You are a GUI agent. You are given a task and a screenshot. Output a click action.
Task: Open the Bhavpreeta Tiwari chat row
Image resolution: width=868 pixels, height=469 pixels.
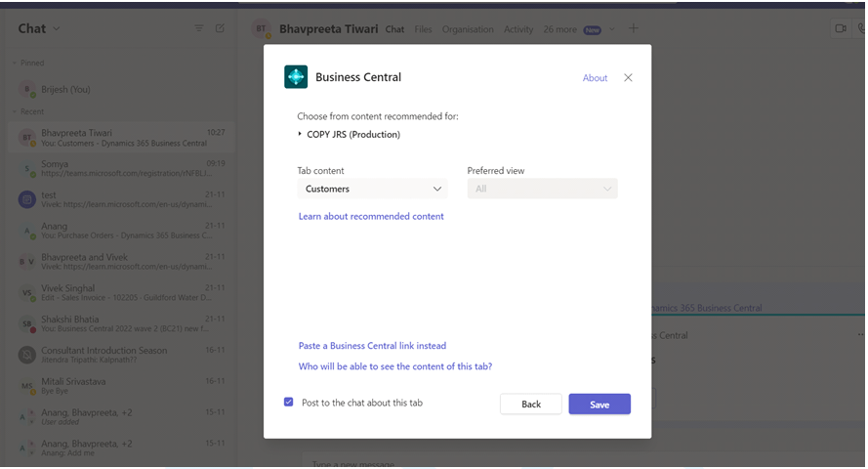coord(122,138)
